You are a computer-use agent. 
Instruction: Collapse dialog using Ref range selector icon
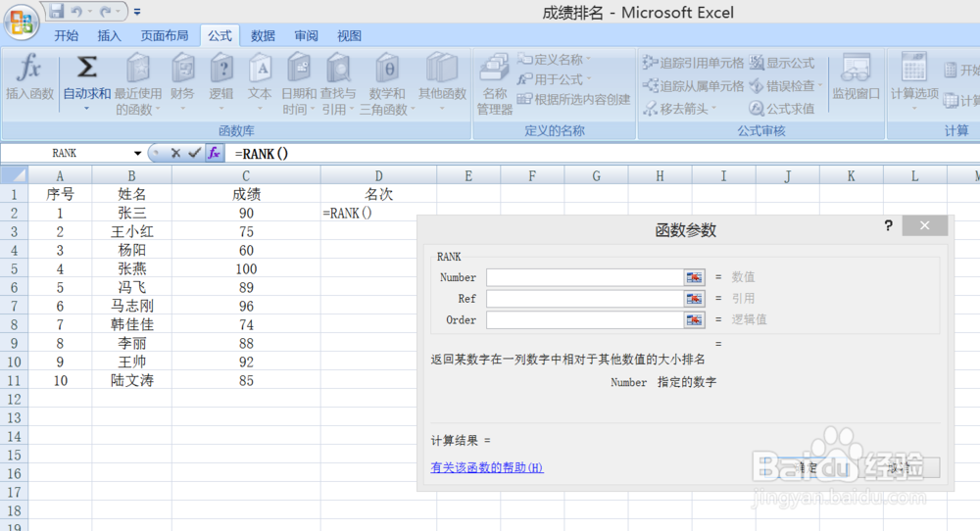(695, 299)
